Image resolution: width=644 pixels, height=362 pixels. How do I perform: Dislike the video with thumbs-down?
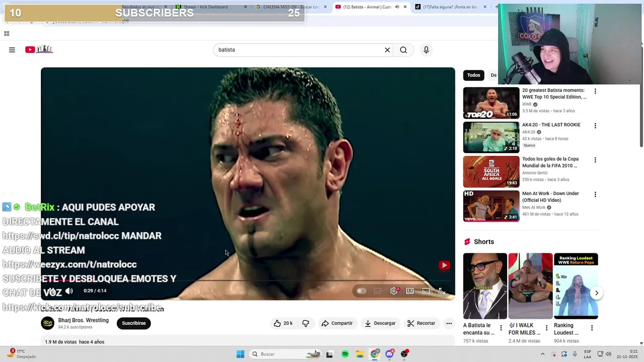click(305, 323)
